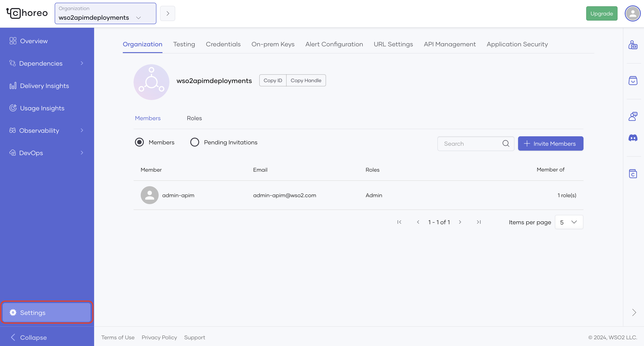The height and width of the screenshot is (346, 644).
Task: Select Pending Invitations radio button
Action: point(194,142)
